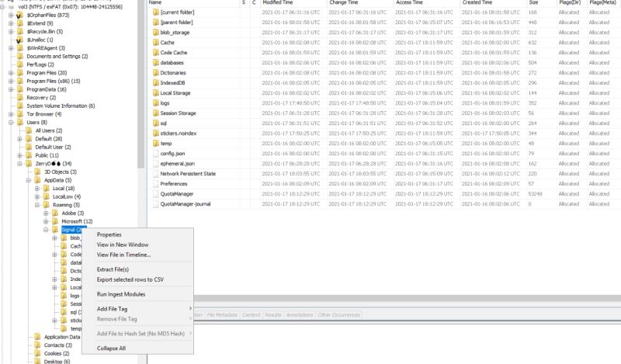Choose Run Ingest Modules

pyautogui.click(x=121, y=294)
